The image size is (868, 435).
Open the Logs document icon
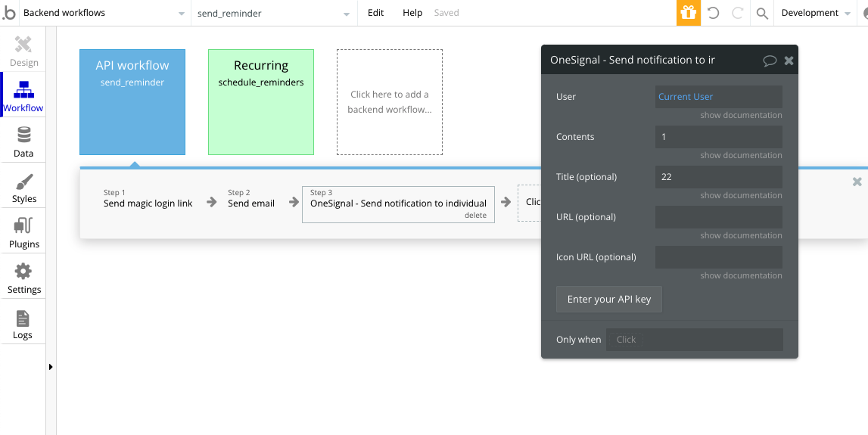click(23, 318)
